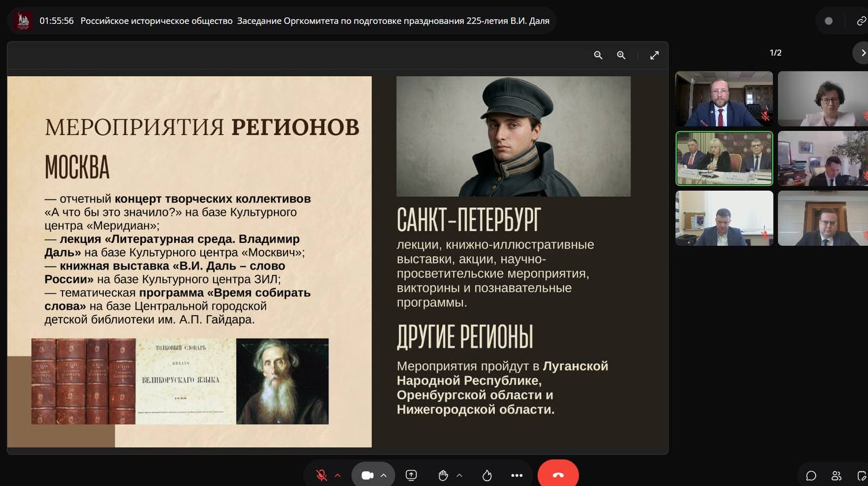The image size is (868, 486).
Task: Open the three-dot more options menu
Action: [x=517, y=475]
